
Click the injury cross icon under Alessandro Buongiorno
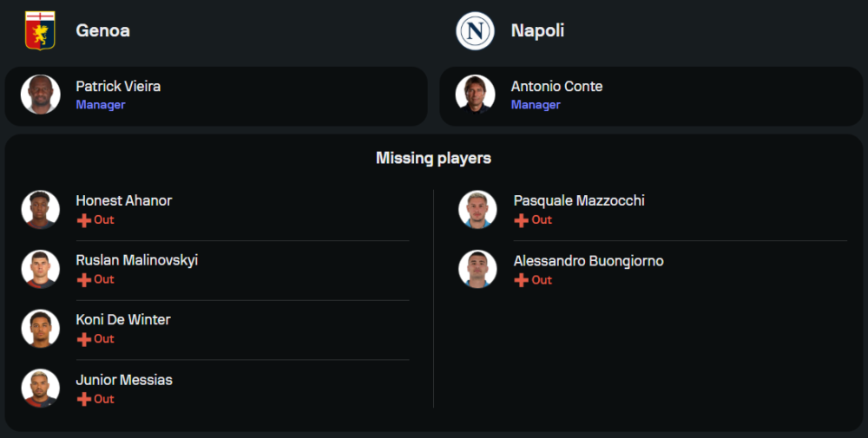point(522,280)
